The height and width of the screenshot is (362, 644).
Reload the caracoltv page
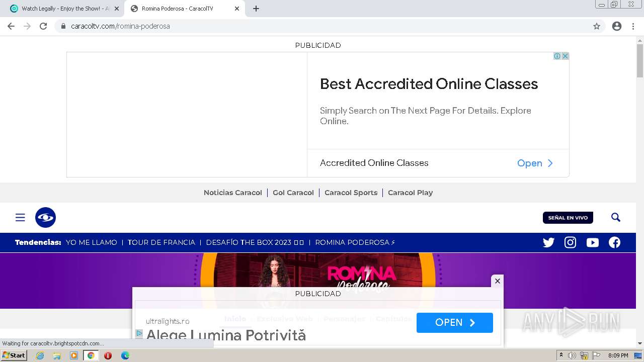pyautogui.click(x=43, y=26)
